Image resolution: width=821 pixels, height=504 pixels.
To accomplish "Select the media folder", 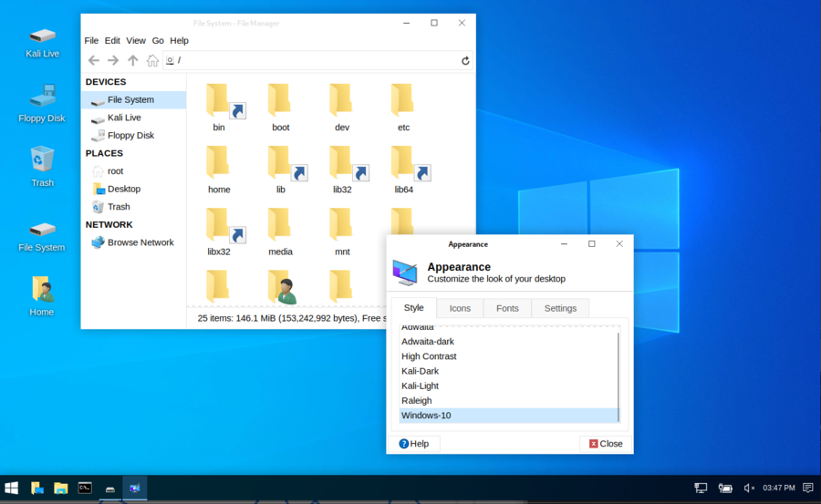I will pyautogui.click(x=280, y=231).
